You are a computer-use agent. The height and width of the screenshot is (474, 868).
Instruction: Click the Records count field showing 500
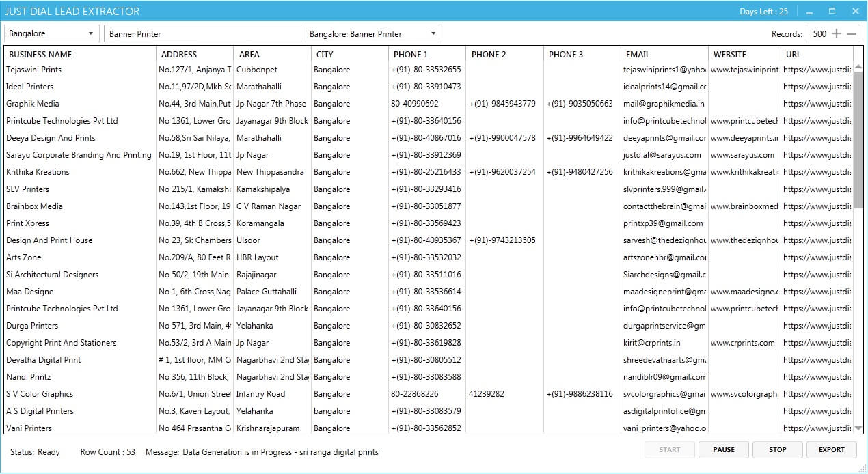[x=818, y=33]
